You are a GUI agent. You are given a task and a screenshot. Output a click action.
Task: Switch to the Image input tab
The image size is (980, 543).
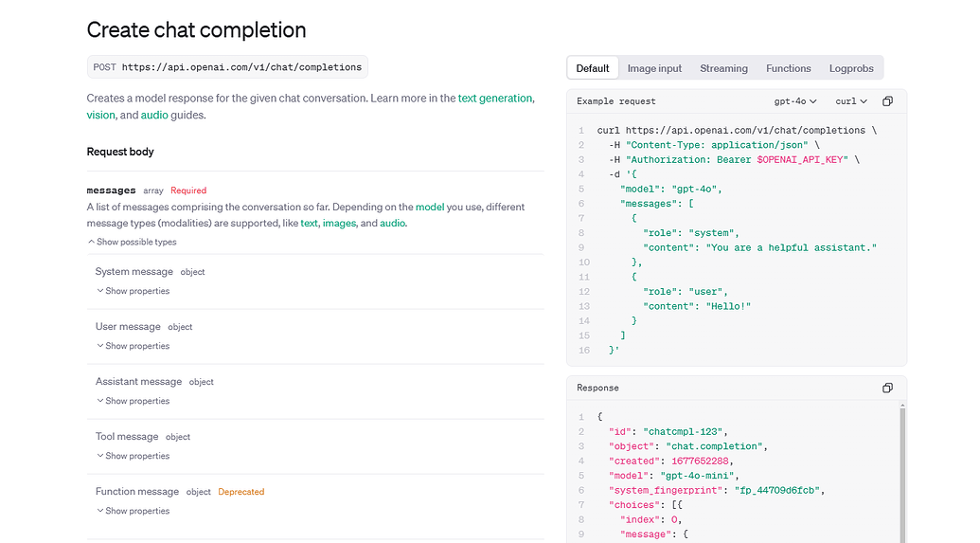(654, 68)
